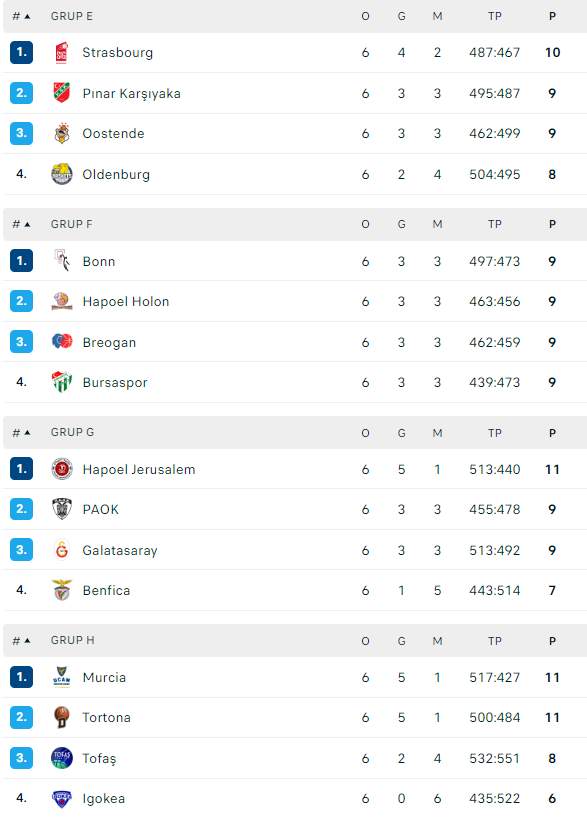Select the Oldenburg team logo
587x817 pixels.
tap(61, 174)
